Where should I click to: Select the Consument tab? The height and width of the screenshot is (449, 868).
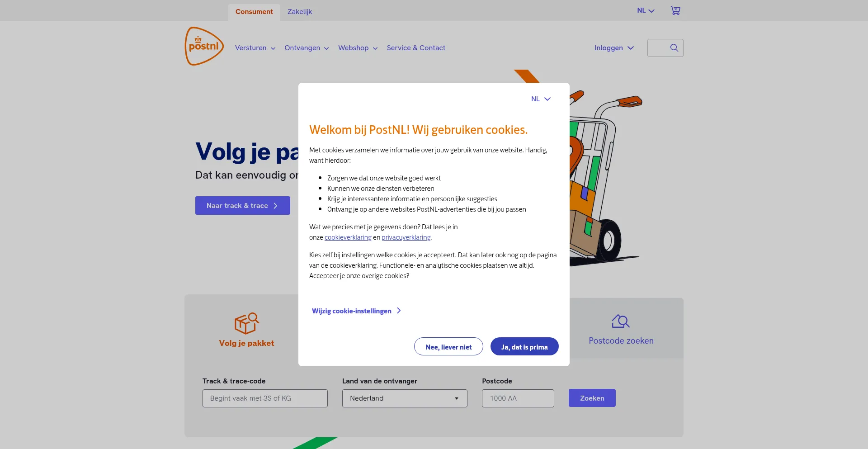pos(254,12)
